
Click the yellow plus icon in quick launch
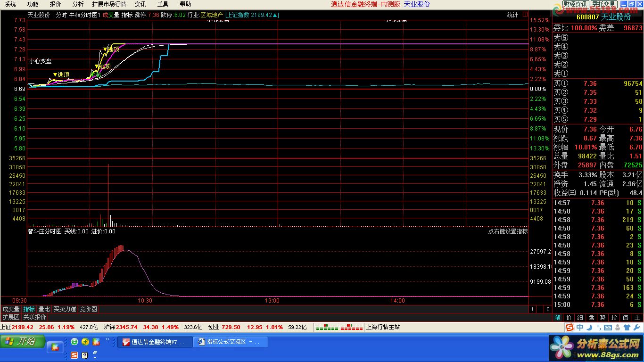coord(85,341)
